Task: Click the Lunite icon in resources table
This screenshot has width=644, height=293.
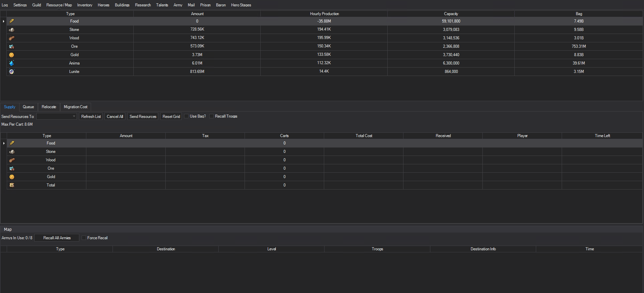Action: coord(12,72)
